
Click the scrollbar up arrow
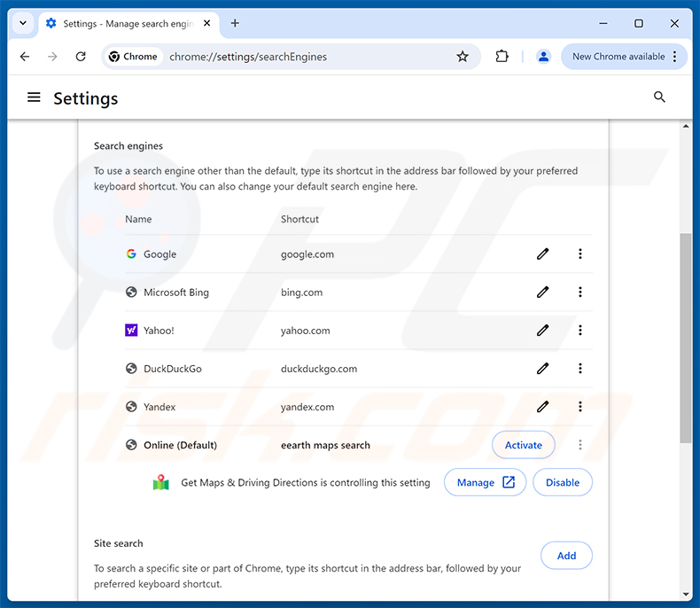click(x=685, y=127)
